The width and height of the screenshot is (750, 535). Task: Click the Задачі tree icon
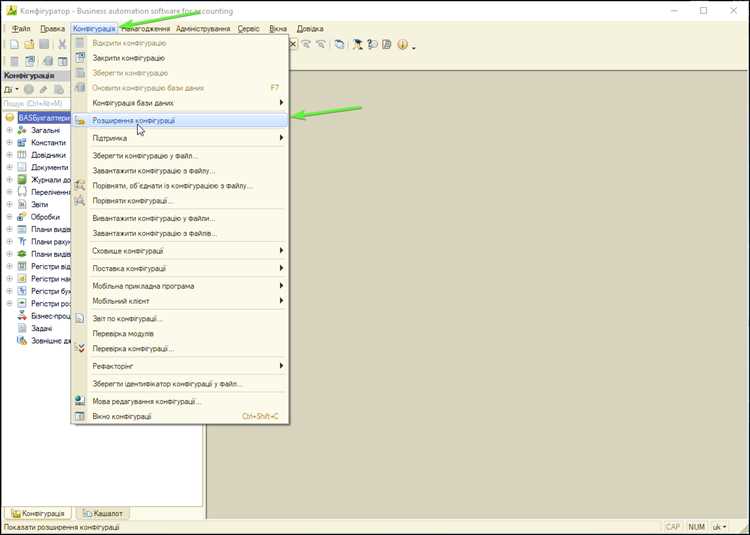pyautogui.click(x=22, y=328)
